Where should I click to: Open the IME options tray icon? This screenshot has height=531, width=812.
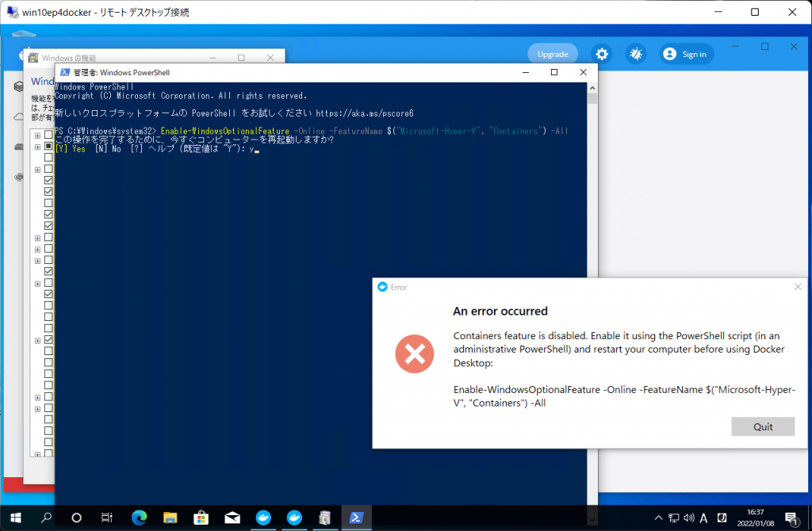coord(722,518)
